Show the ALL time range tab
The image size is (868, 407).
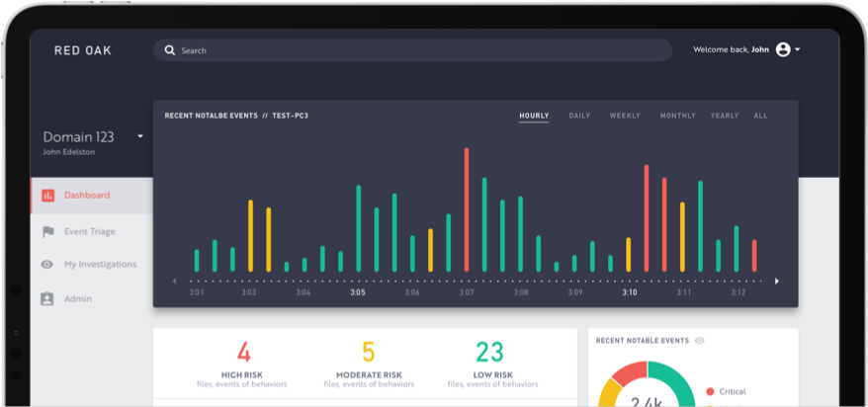(x=760, y=117)
